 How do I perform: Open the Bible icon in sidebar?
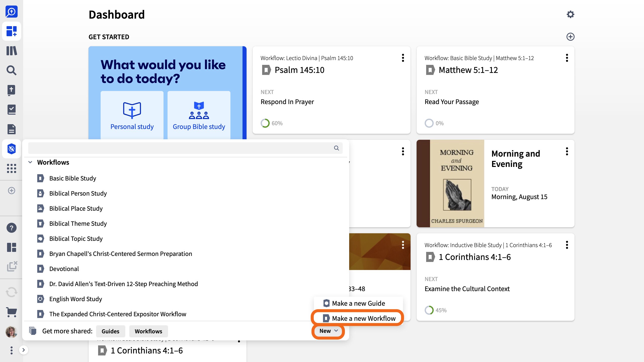[12, 90]
